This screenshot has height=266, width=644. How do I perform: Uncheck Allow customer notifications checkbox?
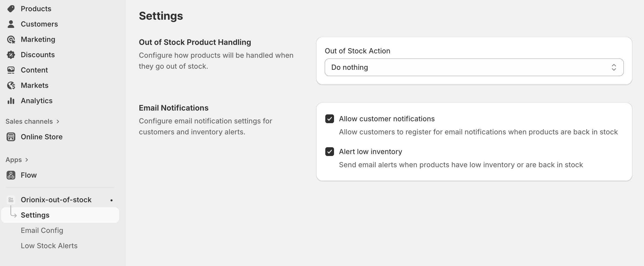330,119
